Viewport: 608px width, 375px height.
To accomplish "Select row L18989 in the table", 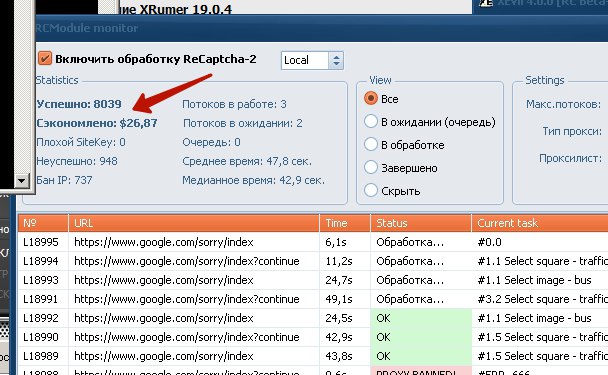I will pos(313,356).
